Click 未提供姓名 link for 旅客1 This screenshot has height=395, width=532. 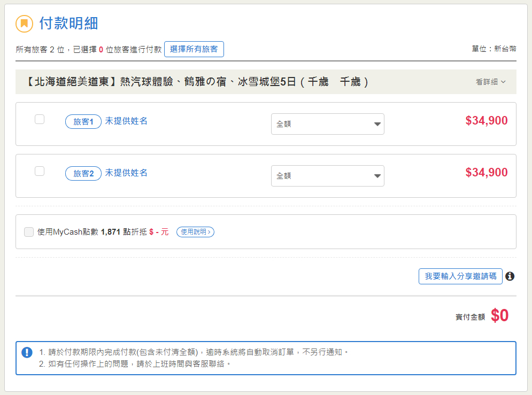(x=126, y=121)
